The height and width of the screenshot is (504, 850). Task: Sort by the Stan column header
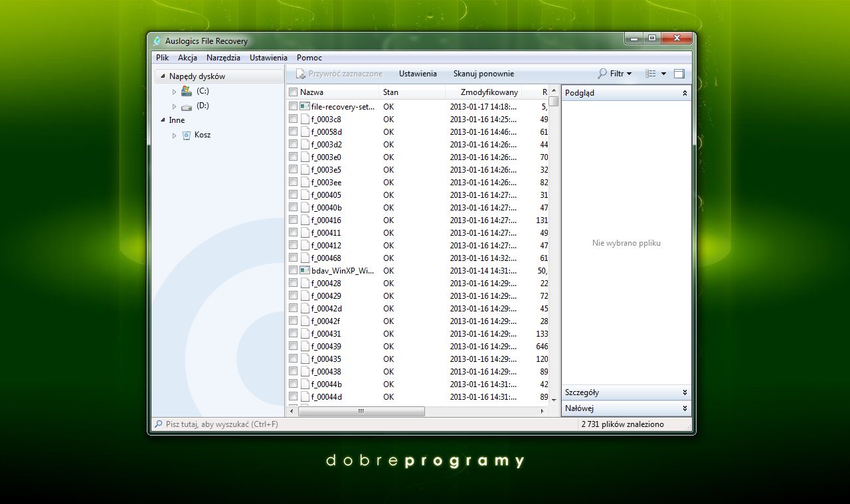click(412, 92)
